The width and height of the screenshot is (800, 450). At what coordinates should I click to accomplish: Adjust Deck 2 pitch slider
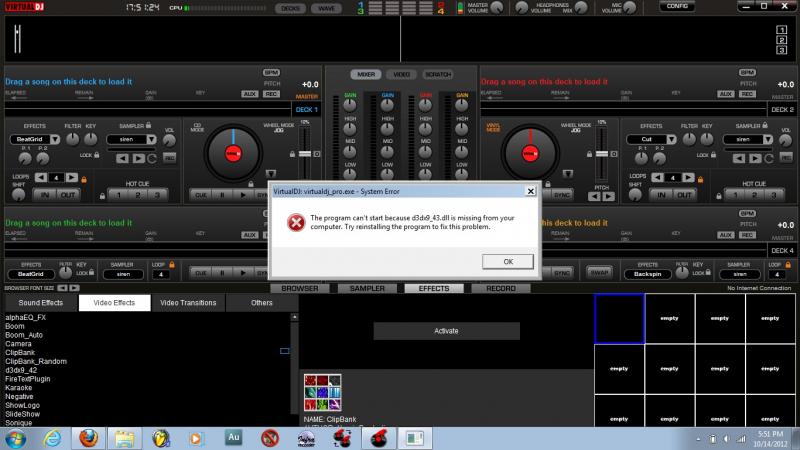pos(602,153)
